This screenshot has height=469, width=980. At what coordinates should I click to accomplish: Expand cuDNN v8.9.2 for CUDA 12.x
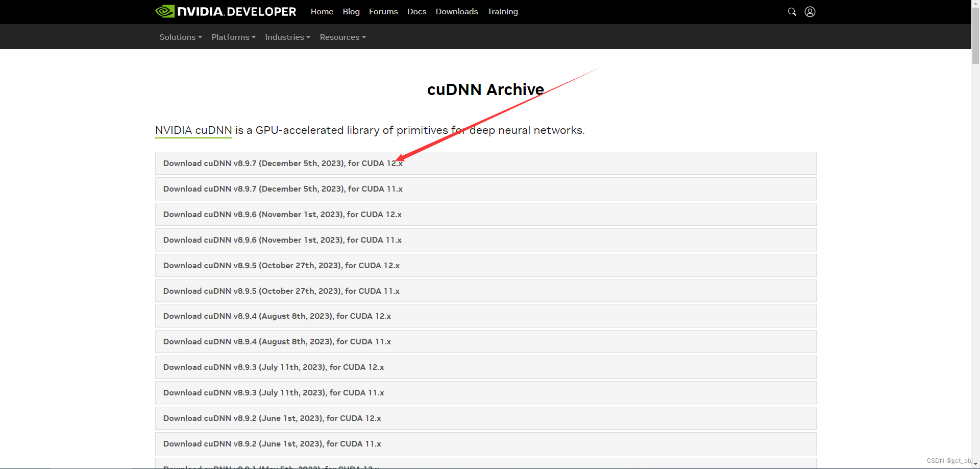(x=485, y=418)
